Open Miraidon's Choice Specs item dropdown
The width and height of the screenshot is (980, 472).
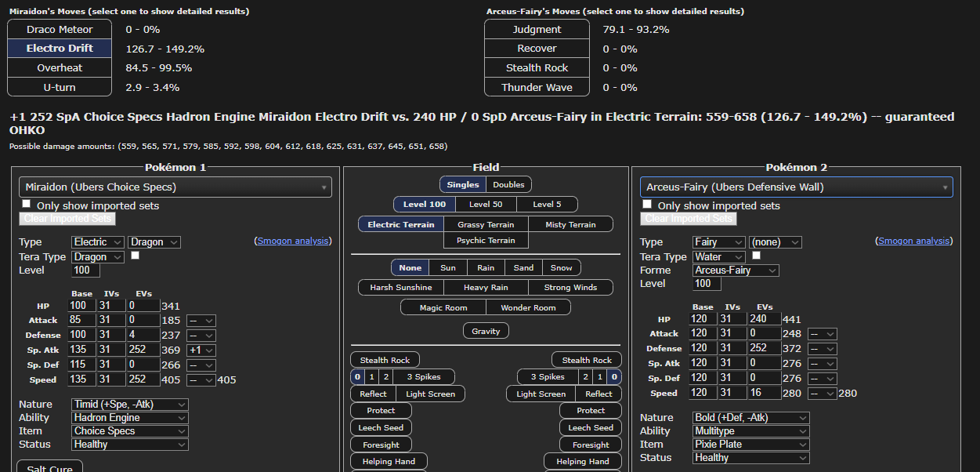tap(130, 431)
